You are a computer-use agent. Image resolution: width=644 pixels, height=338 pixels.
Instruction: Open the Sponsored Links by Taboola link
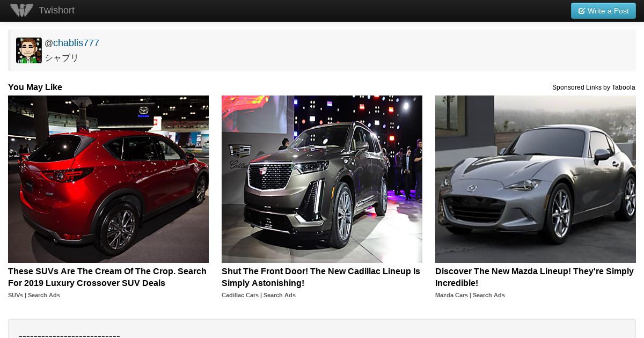594,87
